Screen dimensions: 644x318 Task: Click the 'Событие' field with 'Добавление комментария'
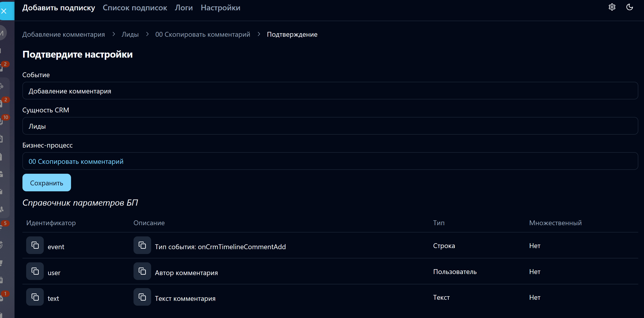(x=330, y=91)
